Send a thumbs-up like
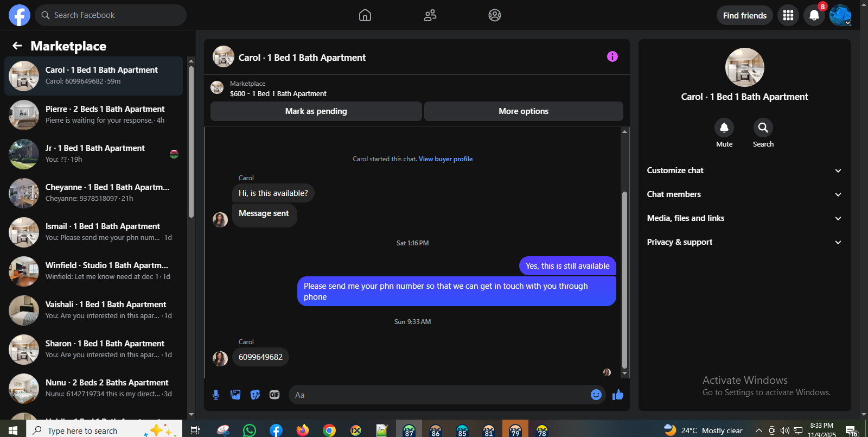 point(618,395)
